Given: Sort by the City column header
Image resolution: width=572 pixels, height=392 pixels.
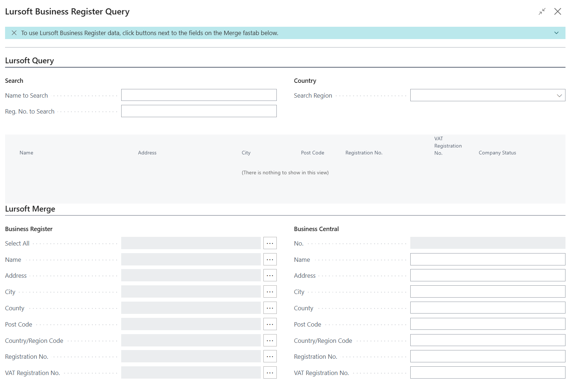Looking at the screenshot, I should (x=246, y=153).
